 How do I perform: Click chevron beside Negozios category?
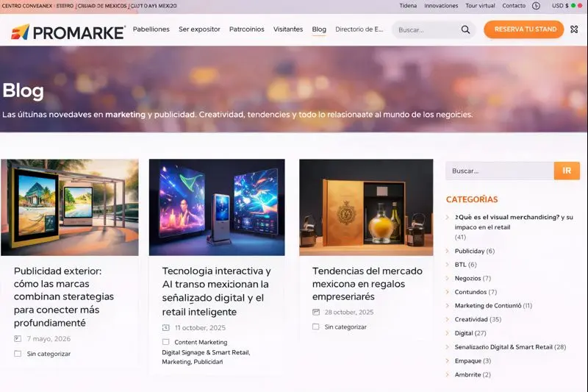pos(448,278)
